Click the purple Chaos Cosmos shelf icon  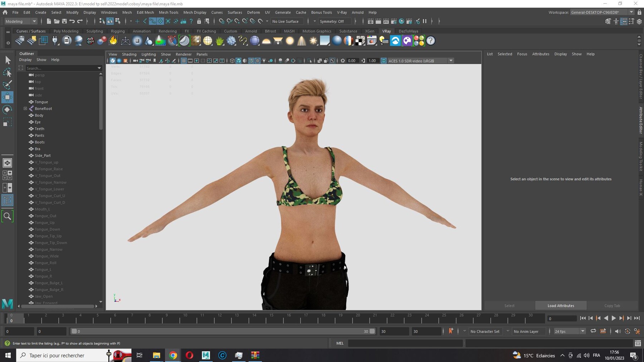point(407,41)
